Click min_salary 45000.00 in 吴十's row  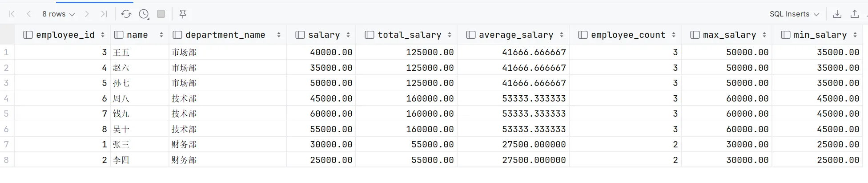[x=817, y=129]
